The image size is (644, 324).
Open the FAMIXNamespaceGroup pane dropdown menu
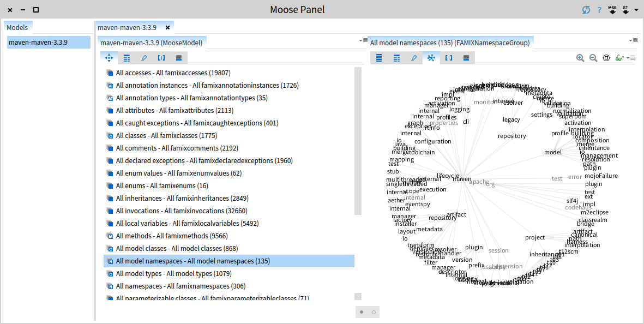[633, 40]
